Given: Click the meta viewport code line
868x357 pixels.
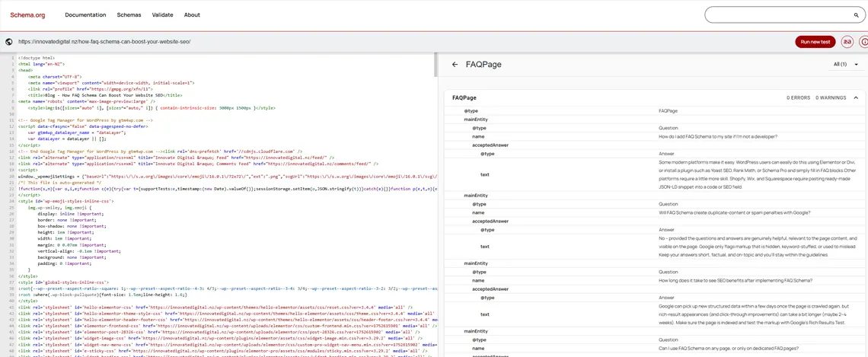Looking at the screenshot, I should click(x=110, y=82).
